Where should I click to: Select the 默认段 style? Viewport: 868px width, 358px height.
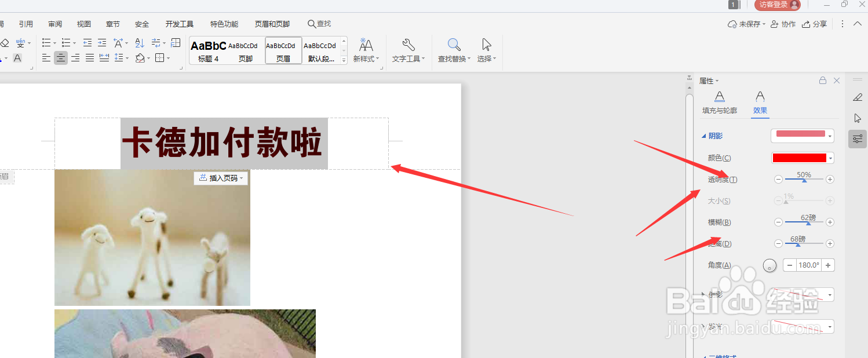point(321,50)
